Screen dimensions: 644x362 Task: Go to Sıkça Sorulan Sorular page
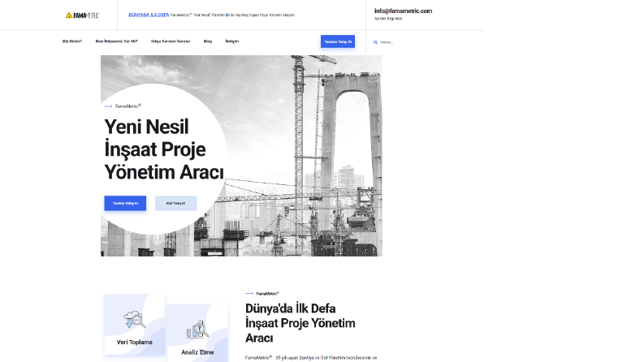click(x=171, y=41)
